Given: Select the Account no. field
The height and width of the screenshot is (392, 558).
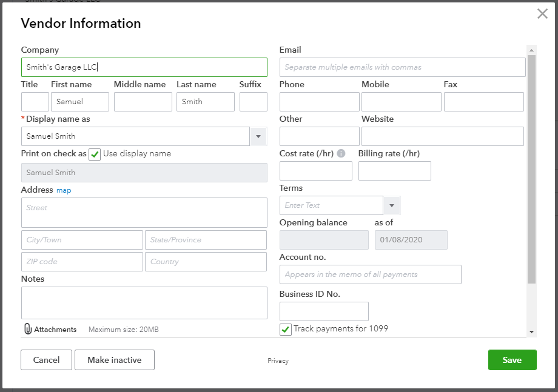Looking at the screenshot, I should [x=370, y=274].
